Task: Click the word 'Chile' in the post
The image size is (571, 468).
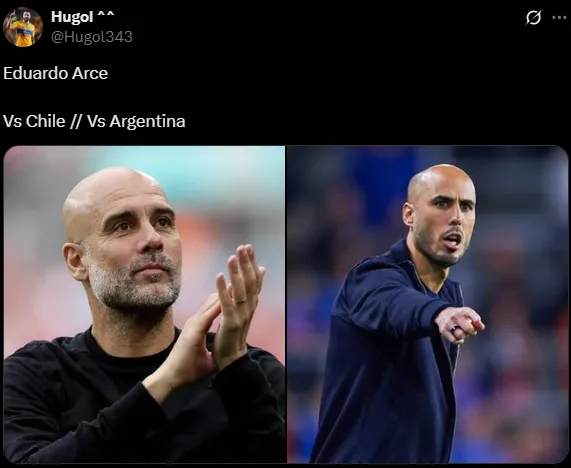Action: pos(46,121)
